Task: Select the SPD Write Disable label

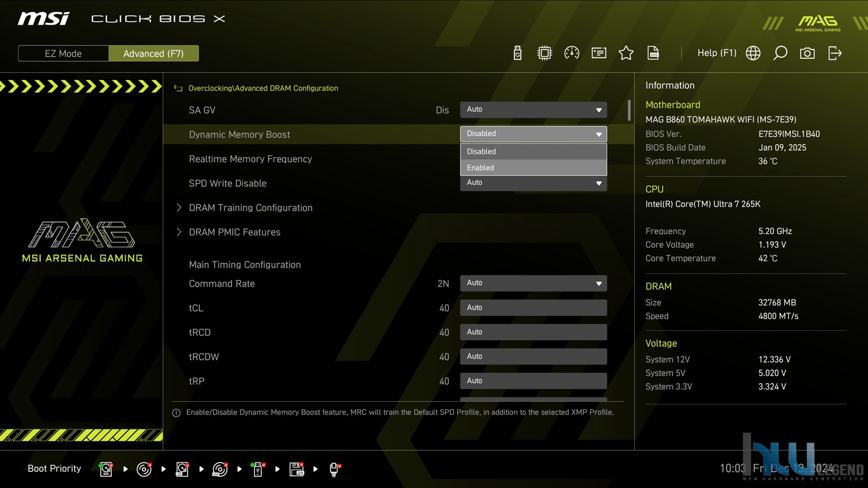Action: coord(228,184)
